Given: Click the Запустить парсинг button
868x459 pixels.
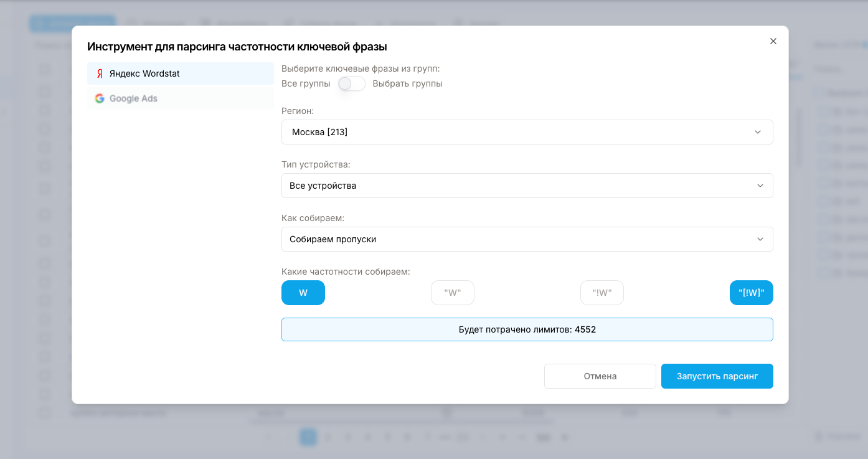Looking at the screenshot, I should point(717,376).
